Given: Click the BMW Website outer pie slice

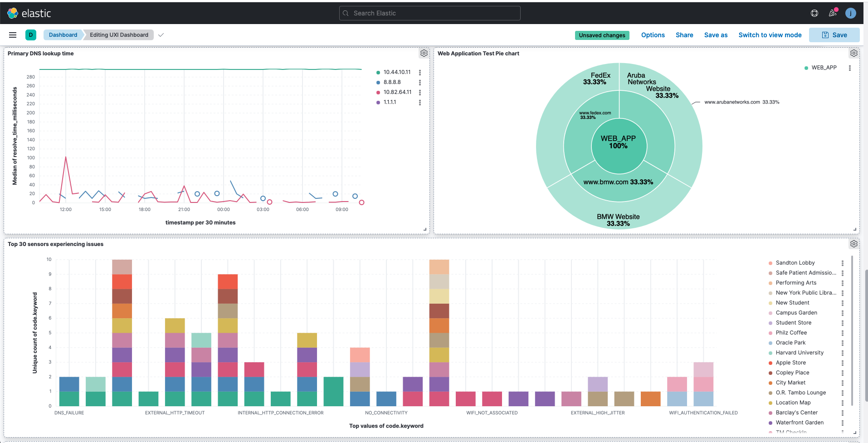Looking at the screenshot, I should (618, 217).
